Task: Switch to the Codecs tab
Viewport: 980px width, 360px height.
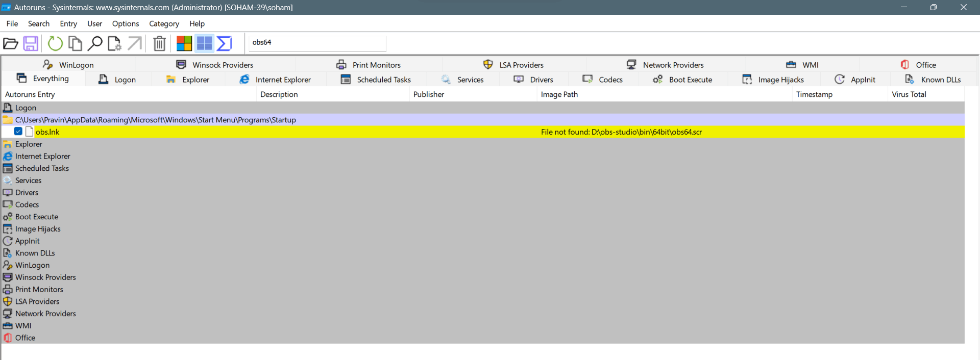Action: click(x=603, y=80)
